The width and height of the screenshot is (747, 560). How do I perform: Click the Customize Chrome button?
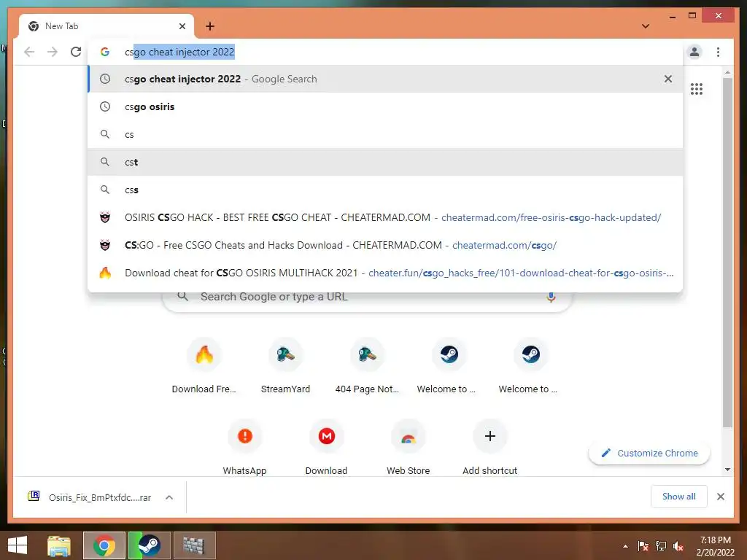coord(649,454)
